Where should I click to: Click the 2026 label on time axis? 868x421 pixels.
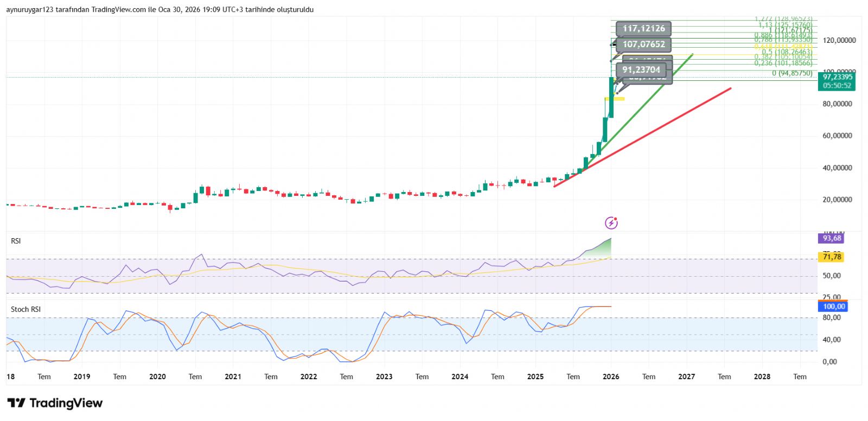[611, 377]
